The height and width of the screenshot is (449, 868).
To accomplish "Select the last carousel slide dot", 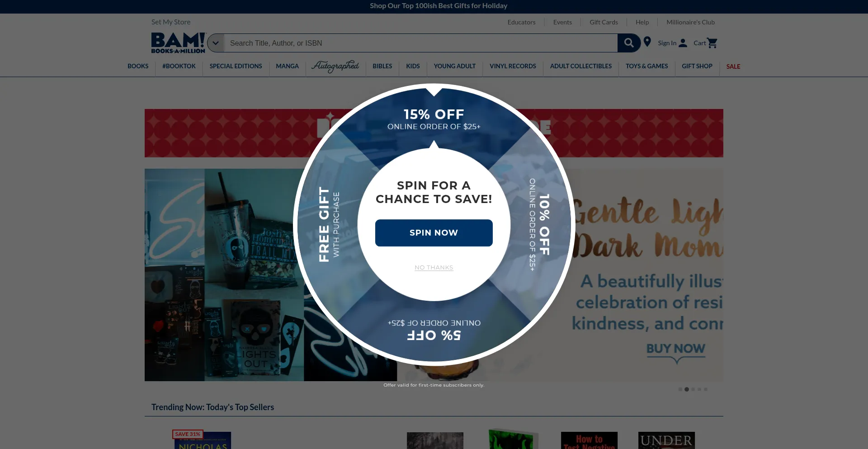I will click(x=705, y=389).
